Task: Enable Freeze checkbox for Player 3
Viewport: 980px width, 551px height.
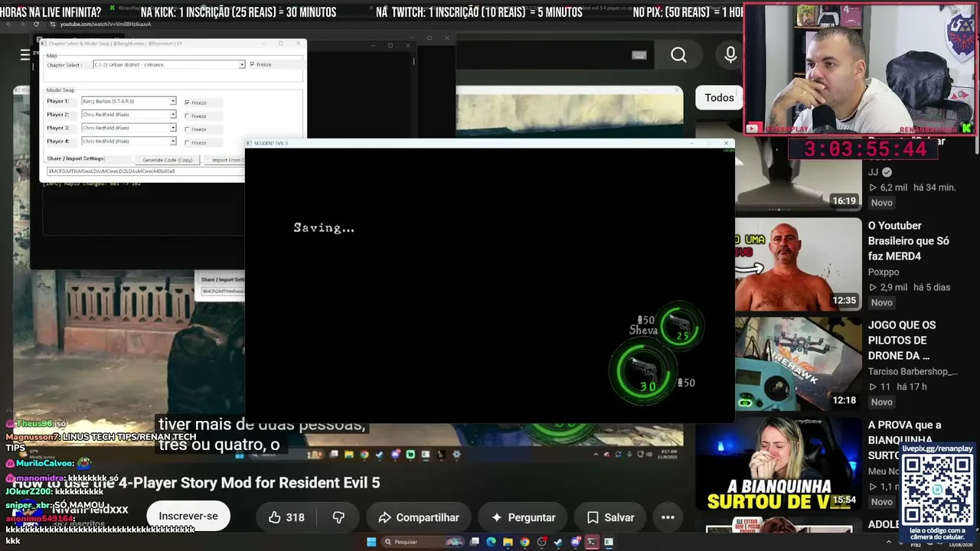Action: (187, 129)
